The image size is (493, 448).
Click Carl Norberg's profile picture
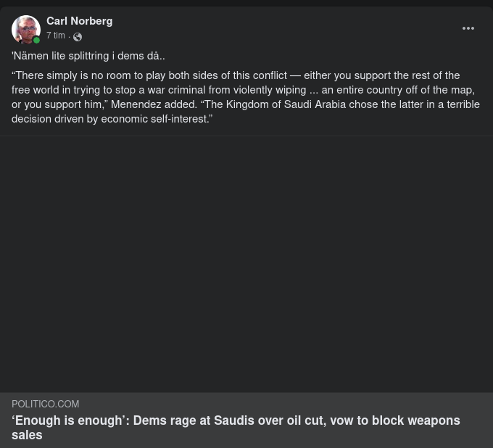coord(25,30)
